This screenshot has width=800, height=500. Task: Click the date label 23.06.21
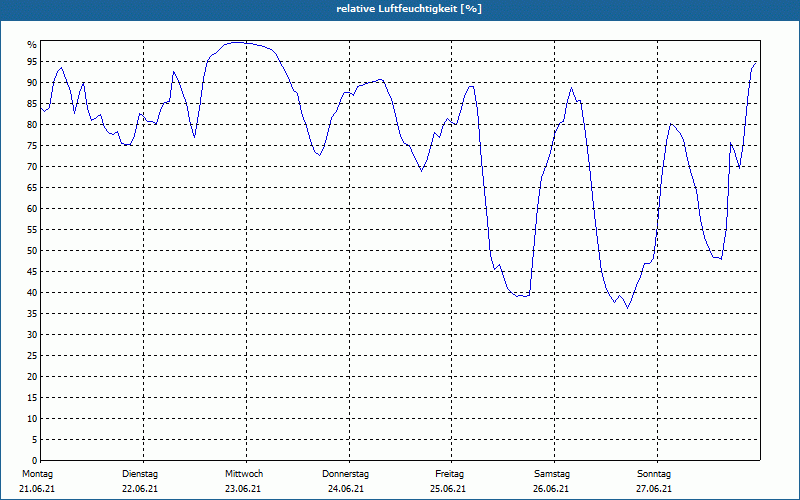243,489
